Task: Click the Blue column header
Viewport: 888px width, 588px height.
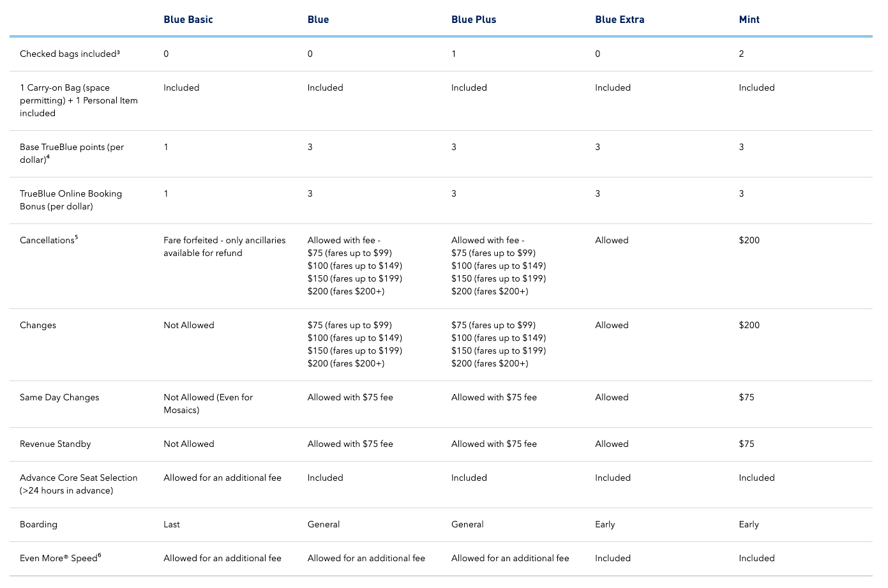Action: coord(318,20)
